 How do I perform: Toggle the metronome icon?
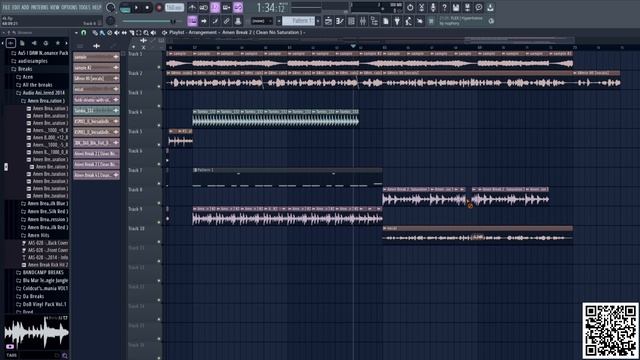[192, 7]
